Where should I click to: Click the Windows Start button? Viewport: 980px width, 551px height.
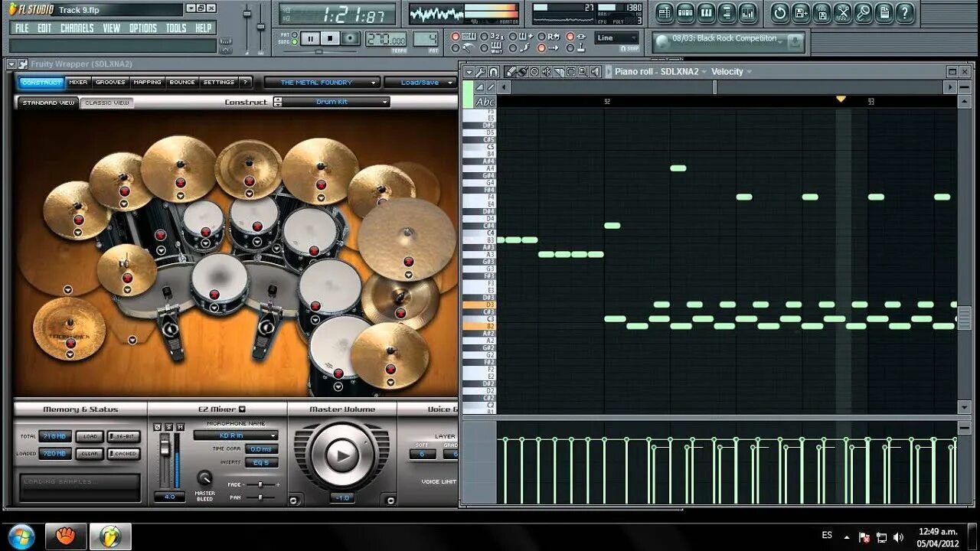tap(21, 536)
